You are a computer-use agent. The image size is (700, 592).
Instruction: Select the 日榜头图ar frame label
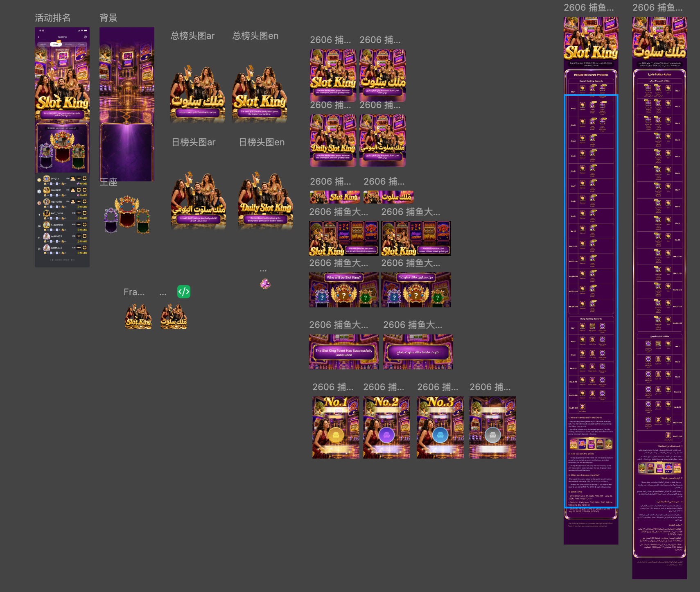pos(193,142)
